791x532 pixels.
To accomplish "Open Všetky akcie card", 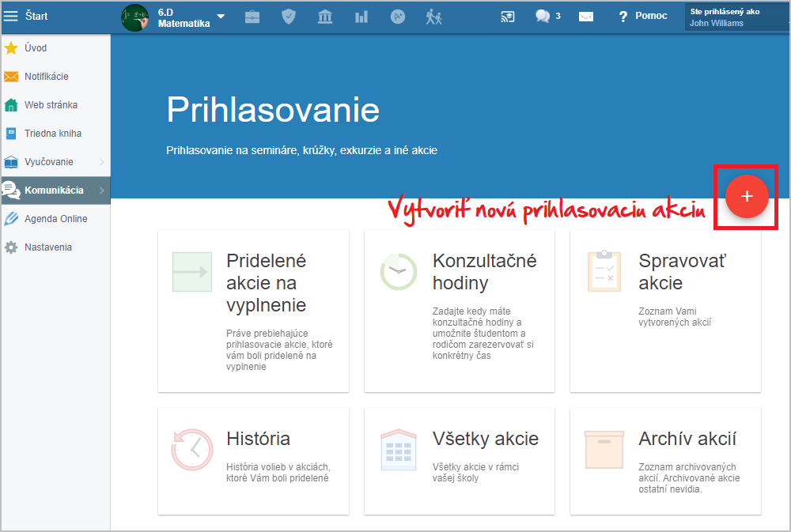I will click(x=460, y=462).
